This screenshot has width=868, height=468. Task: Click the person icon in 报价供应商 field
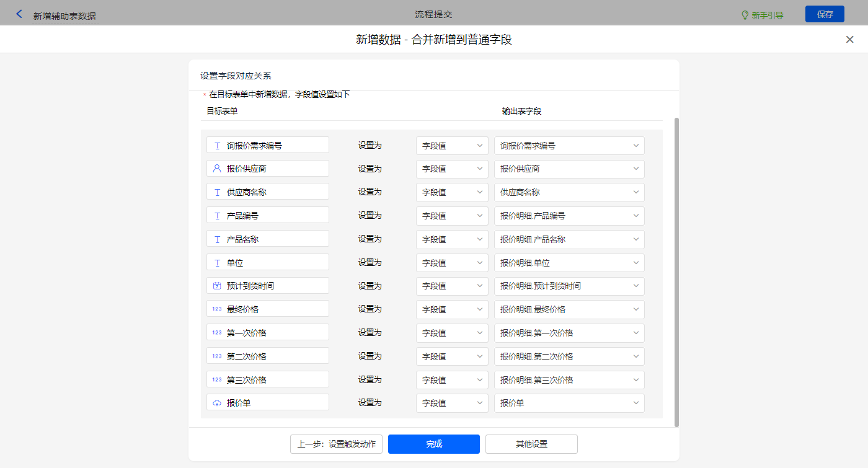[217, 169]
